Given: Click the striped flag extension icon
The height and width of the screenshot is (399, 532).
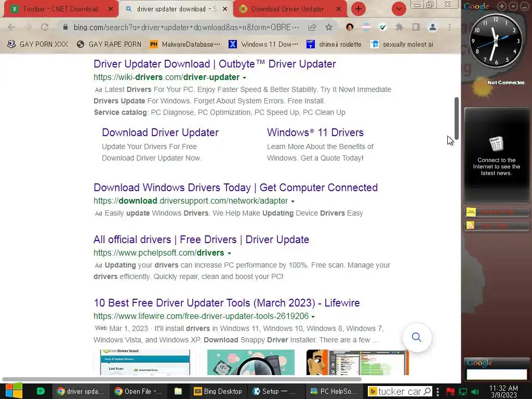Looking at the screenshot, I should [366, 27].
